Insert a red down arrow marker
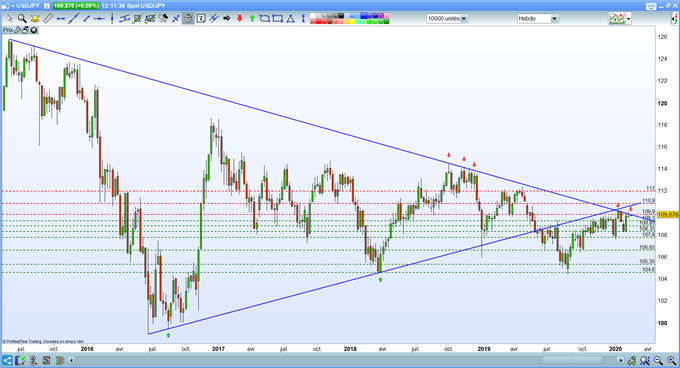 click(x=239, y=19)
